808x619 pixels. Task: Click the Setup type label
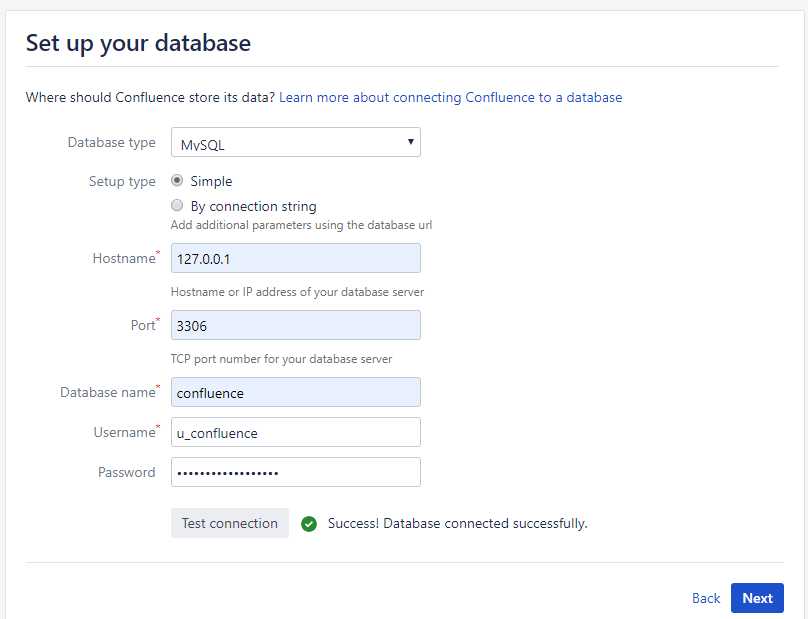point(122,181)
